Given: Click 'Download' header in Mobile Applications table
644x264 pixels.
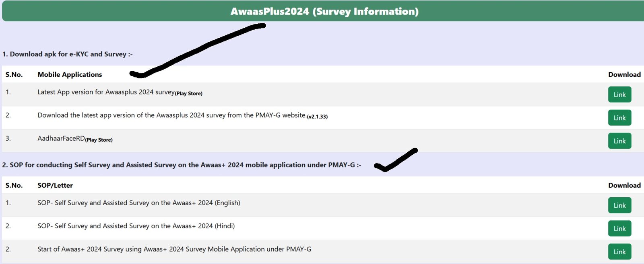Looking at the screenshot, I should click(x=624, y=75).
